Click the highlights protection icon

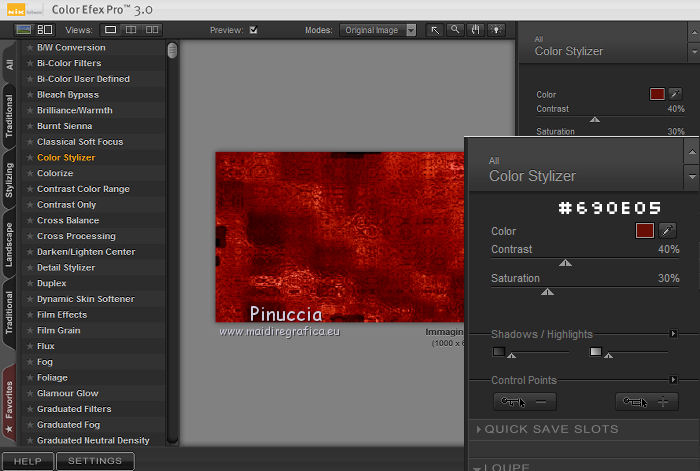tap(596, 352)
